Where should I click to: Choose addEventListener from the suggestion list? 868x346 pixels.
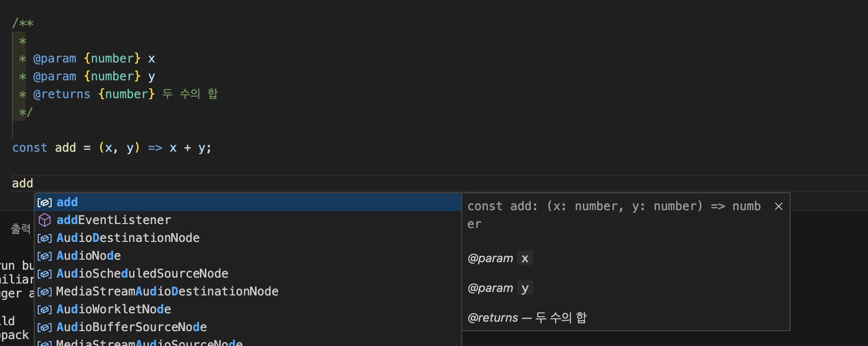(x=248, y=220)
